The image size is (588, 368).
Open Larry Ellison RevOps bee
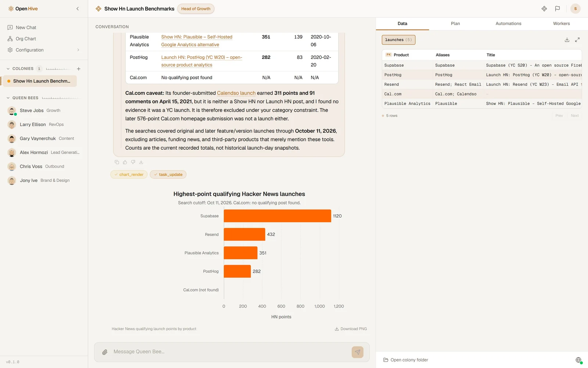(43, 125)
